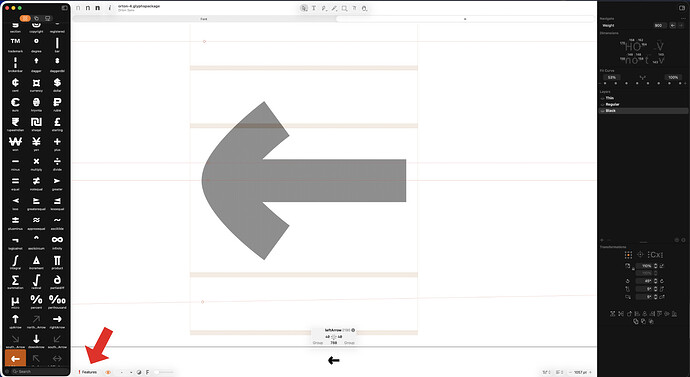Preview the regular weight 'n' master
The width and height of the screenshot is (690, 377).
point(88,8)
